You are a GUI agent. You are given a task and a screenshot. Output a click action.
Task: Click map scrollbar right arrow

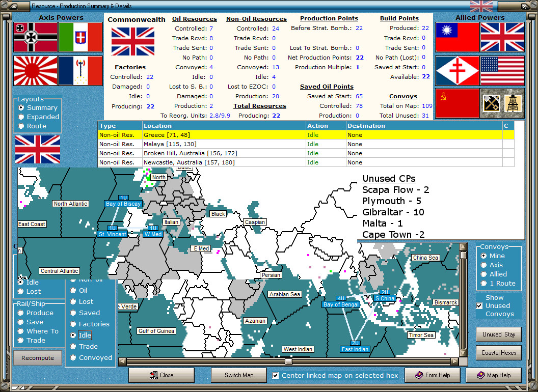click(454, 361)
